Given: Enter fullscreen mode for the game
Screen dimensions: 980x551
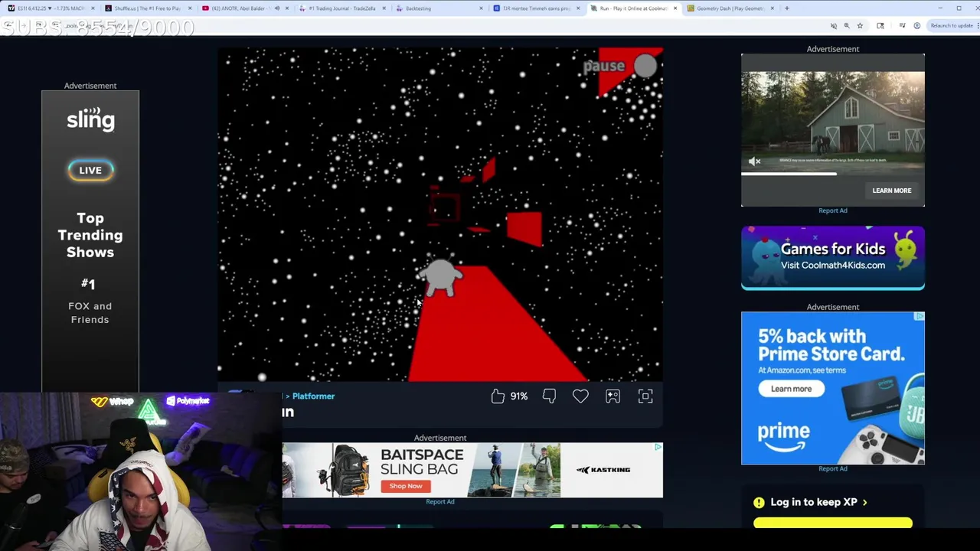Looking at the screenshot, I should point(645,396).
